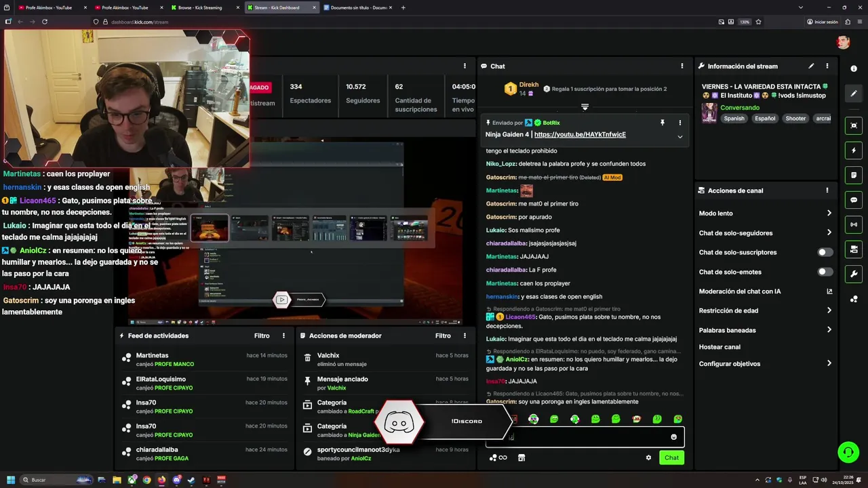Open the youtu.be link in pinned message
Viewport: 868px width, 488px height.
tap(580, 134)
